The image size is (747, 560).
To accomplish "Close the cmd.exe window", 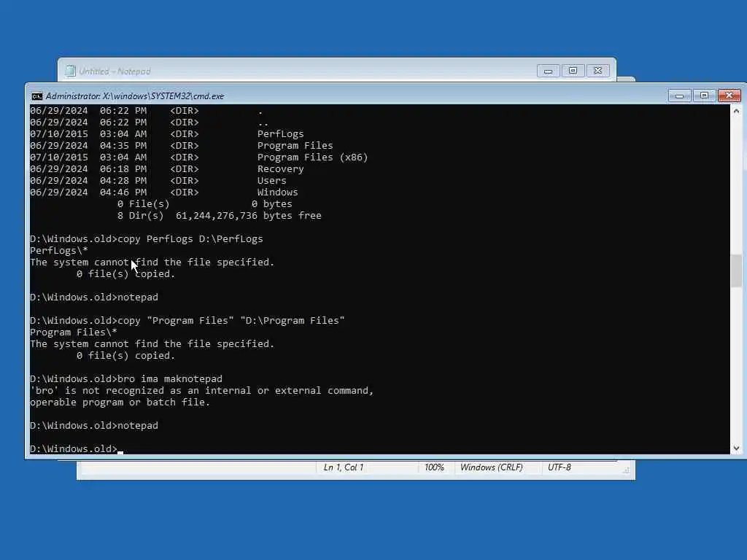I will pos(729,96).
